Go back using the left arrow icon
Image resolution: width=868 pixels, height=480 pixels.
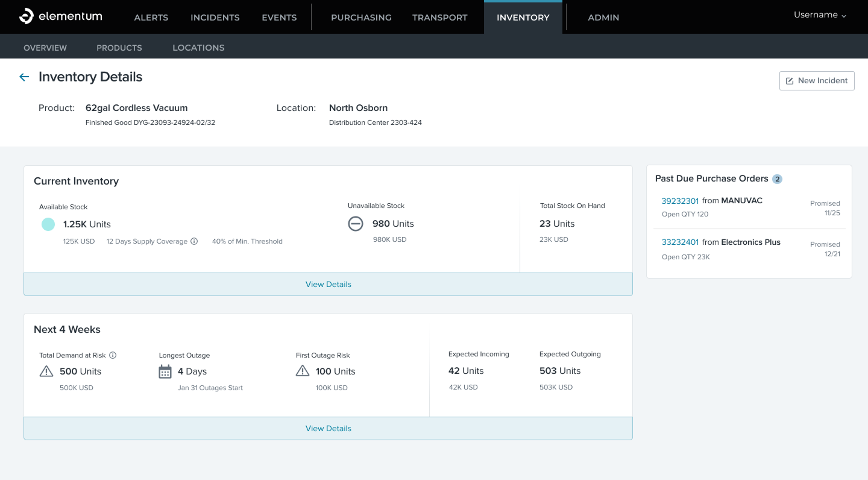24,77
